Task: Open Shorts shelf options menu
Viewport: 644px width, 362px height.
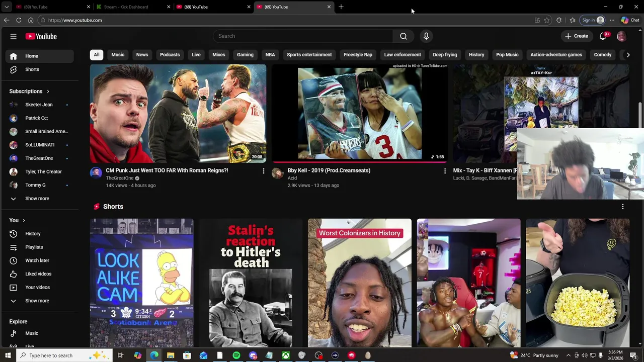Action: [x=623, y=207]
